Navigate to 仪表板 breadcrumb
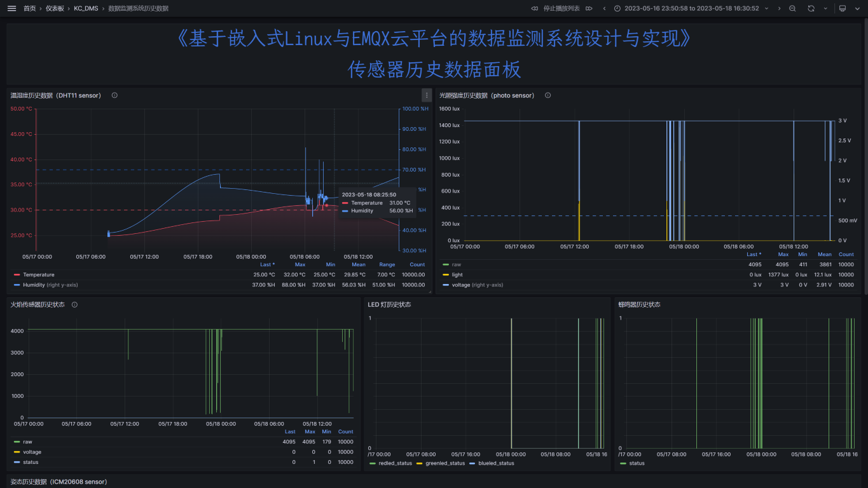Screen dimensions: 868x488 (55, 8)
